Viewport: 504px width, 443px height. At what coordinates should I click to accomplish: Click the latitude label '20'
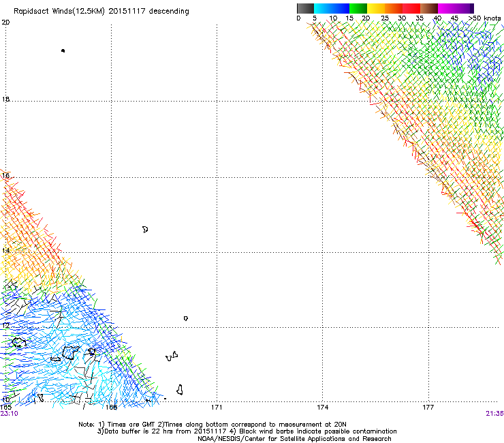pyautogui.click(x=5, y=22)
